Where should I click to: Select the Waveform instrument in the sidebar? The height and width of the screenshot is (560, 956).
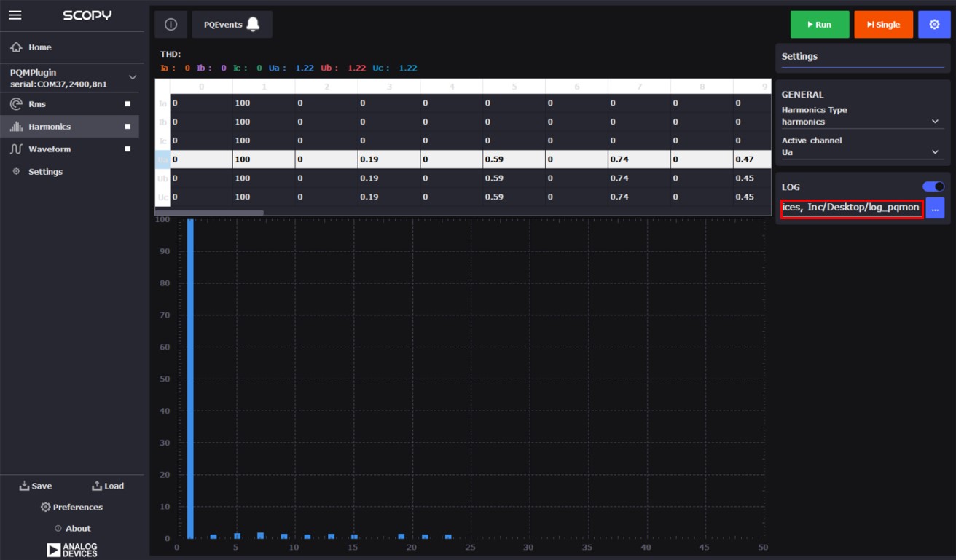point(51,149)
